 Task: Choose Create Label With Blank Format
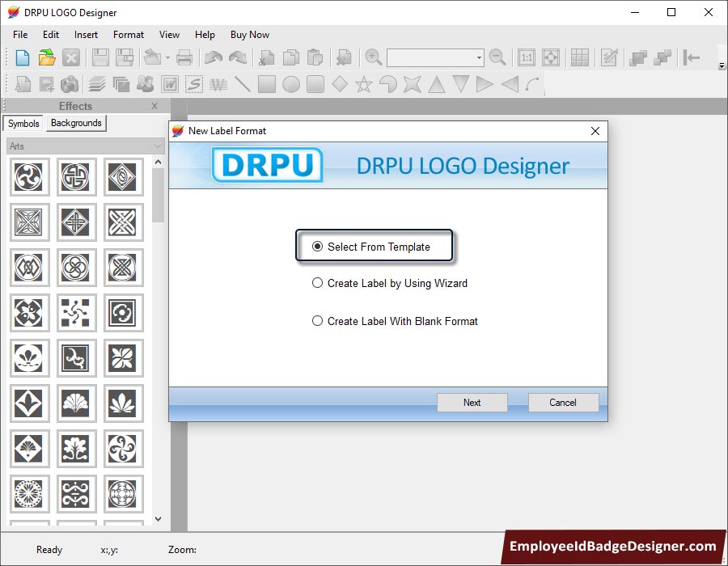click(395, 321)
